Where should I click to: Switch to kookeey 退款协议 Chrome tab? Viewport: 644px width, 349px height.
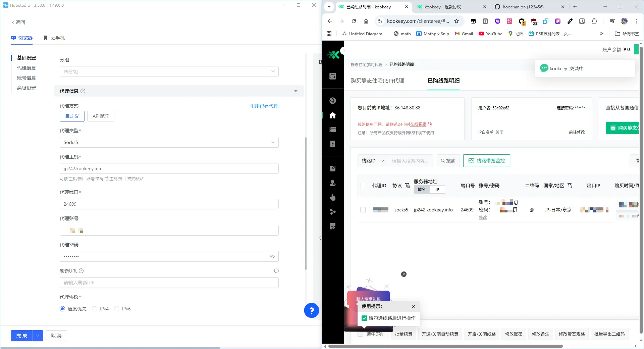(x=451, y=7)
